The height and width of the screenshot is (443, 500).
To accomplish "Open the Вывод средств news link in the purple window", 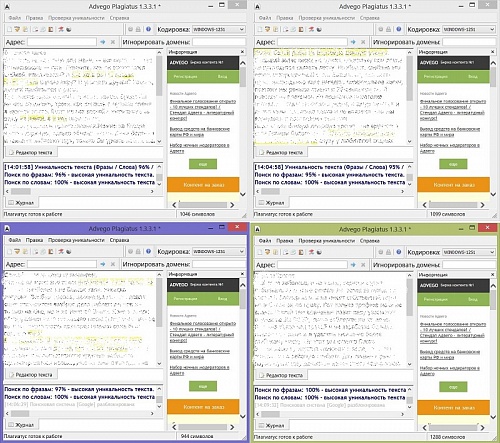I will pyautogui.click(x=199, y=354).
